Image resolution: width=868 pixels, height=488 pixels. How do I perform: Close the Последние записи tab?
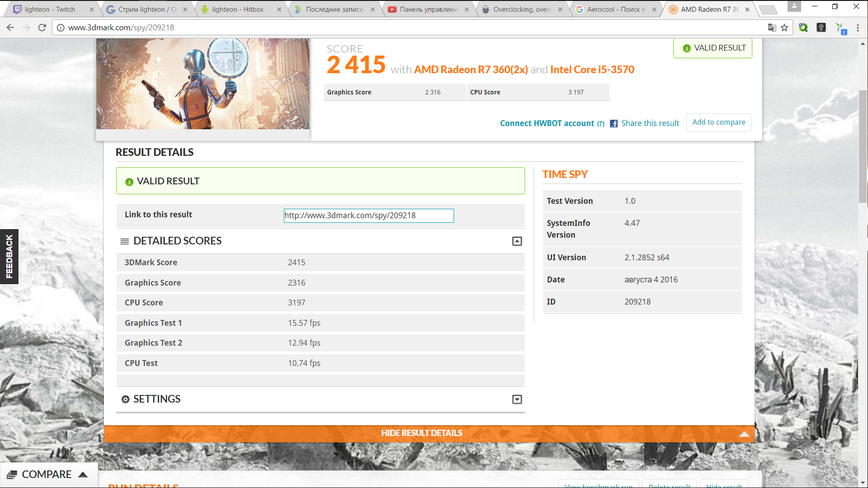tap(373, 9)
